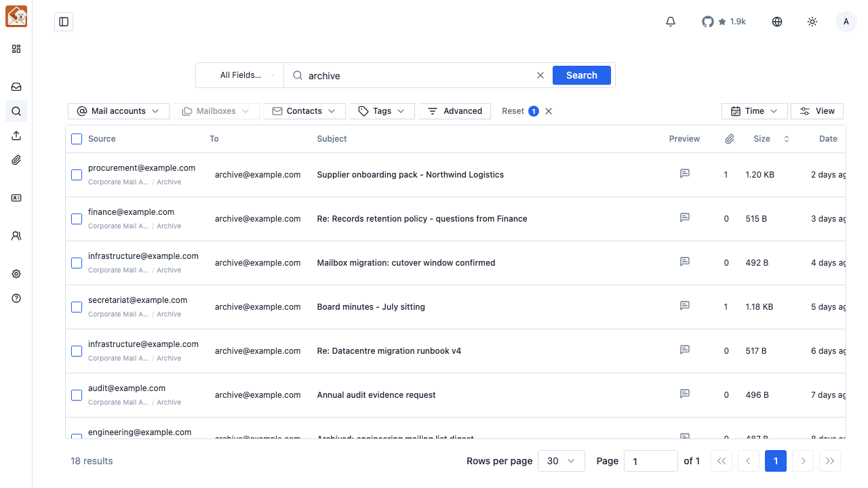Click the attachment paperclip column header

pos(730,139)
